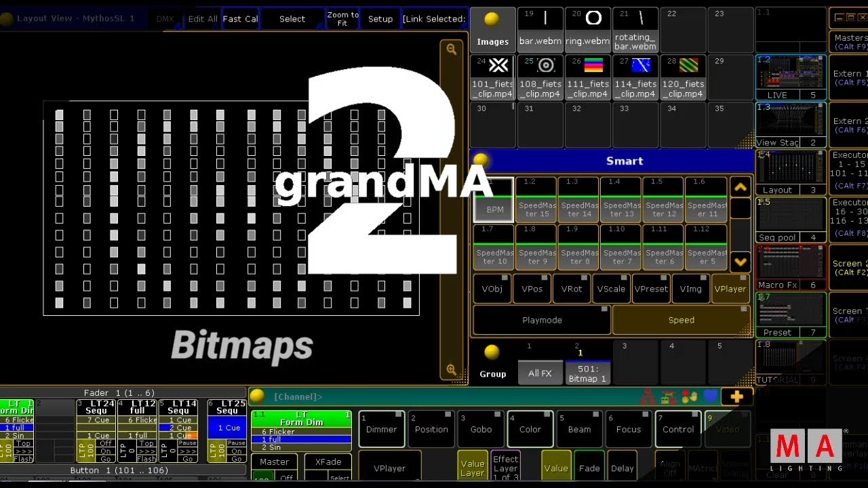Select image 26 111_fiets_clip.mp4

click(588, 77)
